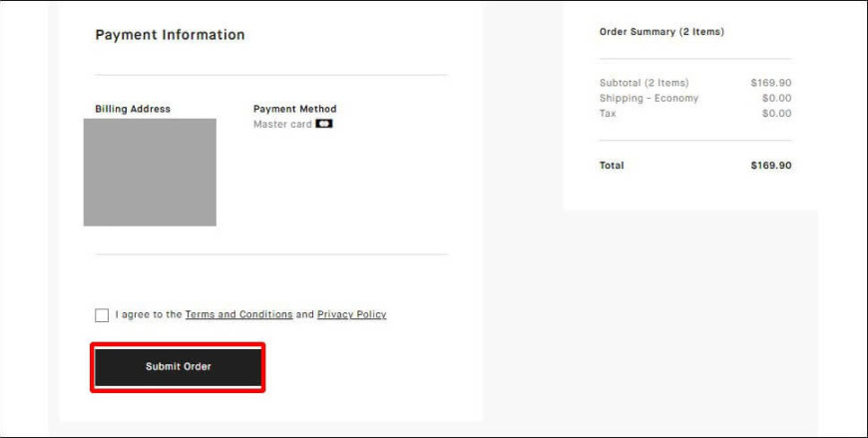The image size is (868, 438).
Task: Click the bold total amount $169.90
Action: (x=771, y=165)
